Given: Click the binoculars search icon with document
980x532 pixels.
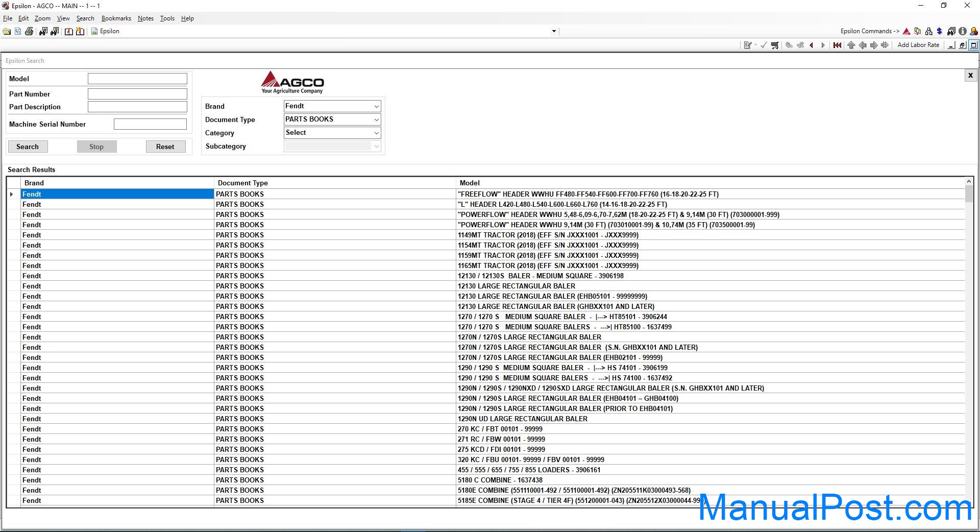Looking at the screenshot, I should pyautogui.click(x=54, y=32).
